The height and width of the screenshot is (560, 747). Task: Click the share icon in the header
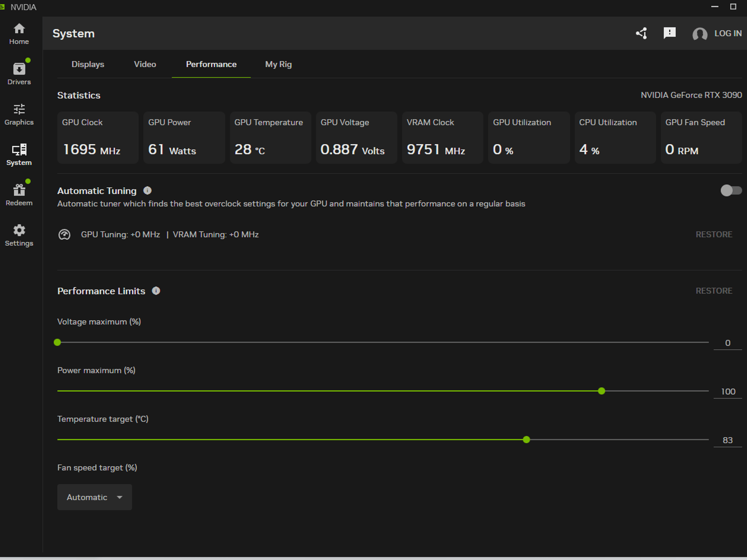[x=641, y=33]
